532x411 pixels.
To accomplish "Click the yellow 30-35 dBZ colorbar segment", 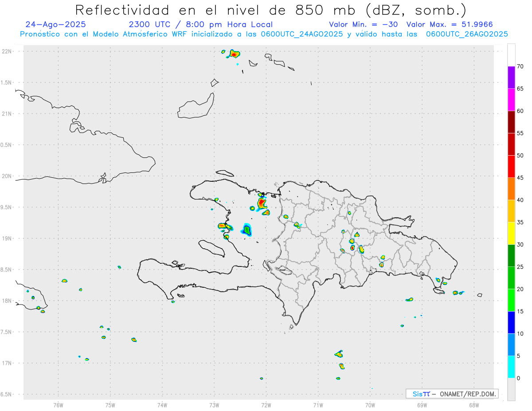I will (511, 233).
